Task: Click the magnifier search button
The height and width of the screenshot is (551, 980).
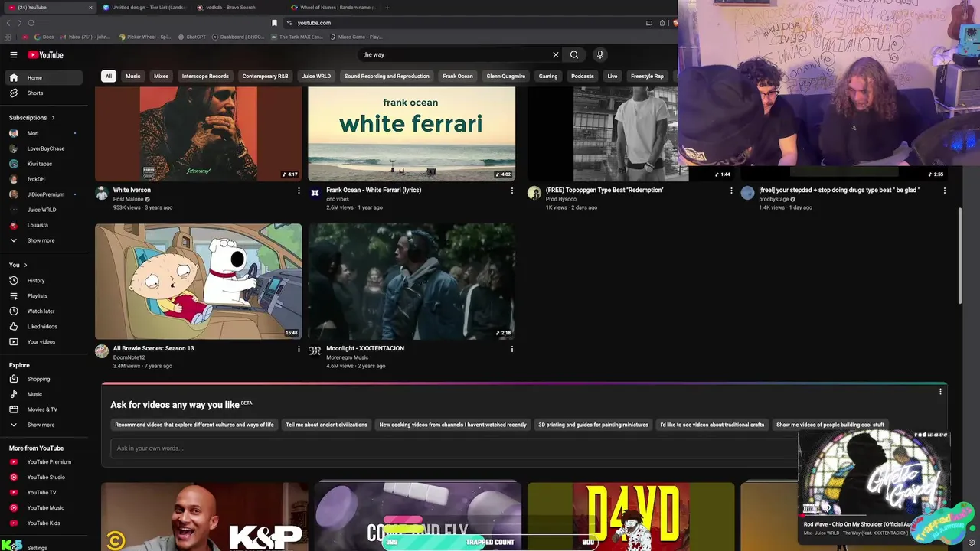Action: point(574,54)
